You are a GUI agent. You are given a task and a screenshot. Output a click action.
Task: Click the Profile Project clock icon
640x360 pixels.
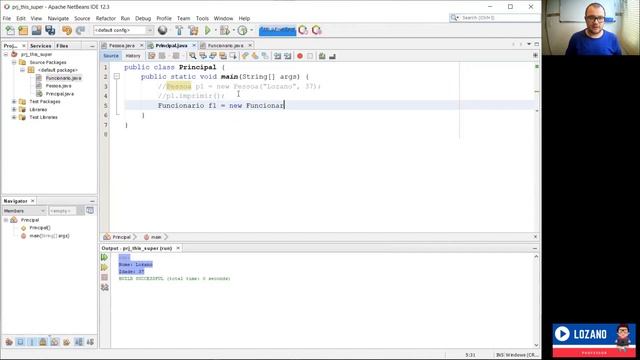tap(242, 30)
